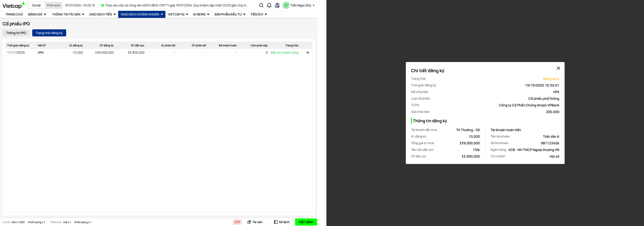
Task: Open notifications bell icon
Action: click(269, 5)
